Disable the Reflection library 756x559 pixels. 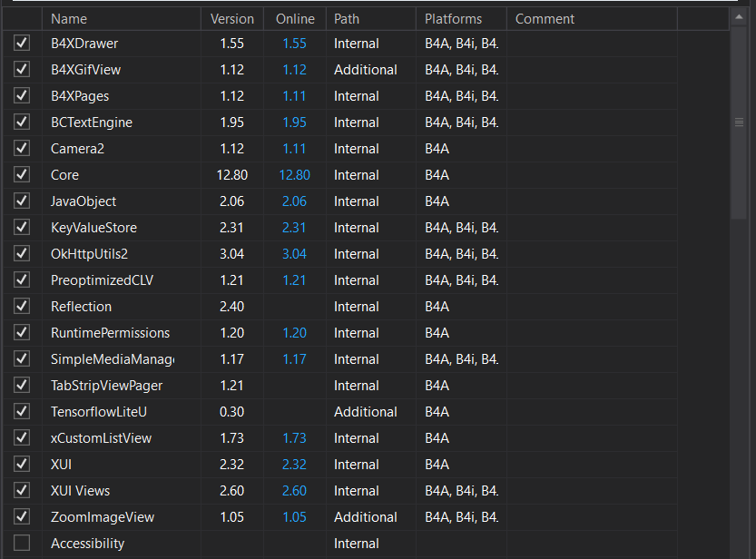[x=21, y=306]
